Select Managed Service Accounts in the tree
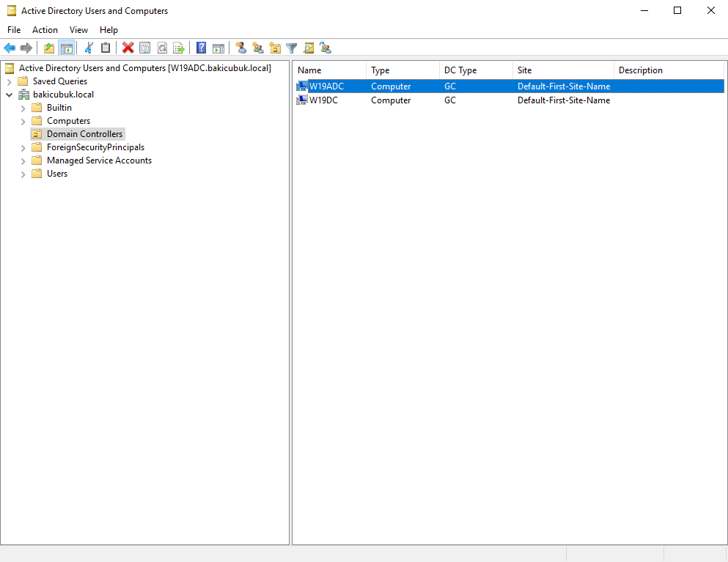Viewport: 728px width, 562px height. [x=100, y=160]
